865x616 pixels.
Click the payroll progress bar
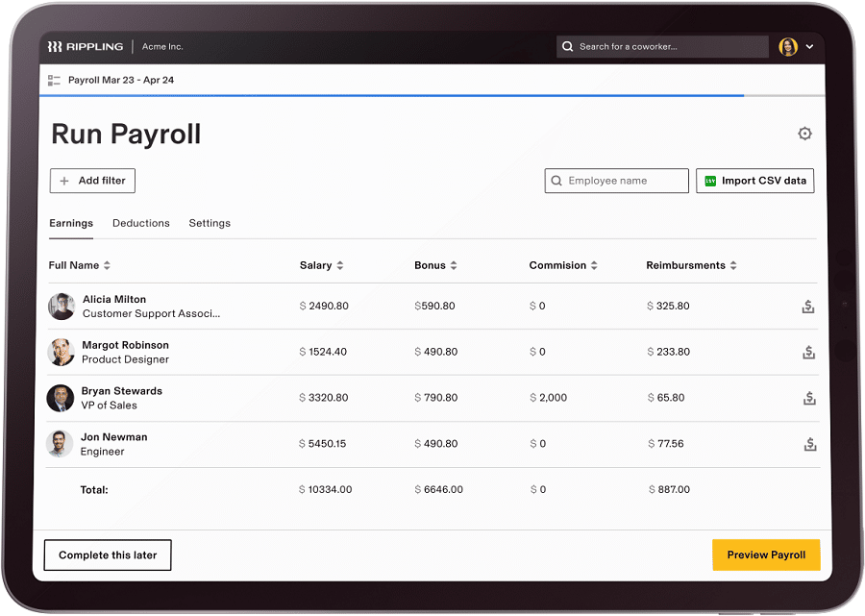(x=432, y=96)
